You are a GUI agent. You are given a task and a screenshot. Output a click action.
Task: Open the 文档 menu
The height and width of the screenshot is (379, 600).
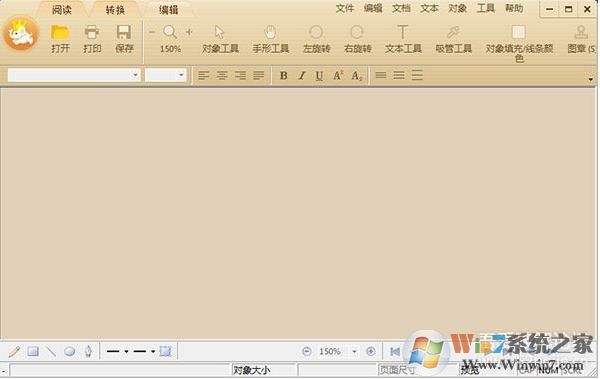click(401, 8)
